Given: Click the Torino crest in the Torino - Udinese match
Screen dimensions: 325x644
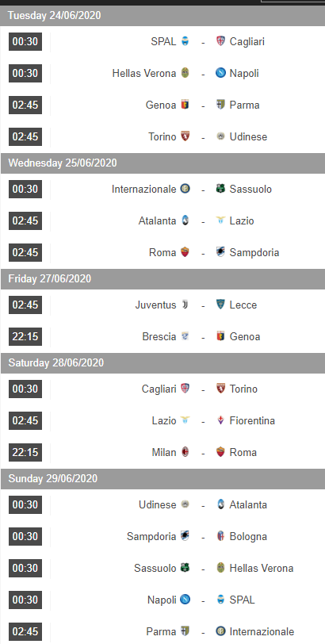Looking at the screenshot, I should pyautogui.click(x=185, y=136).
